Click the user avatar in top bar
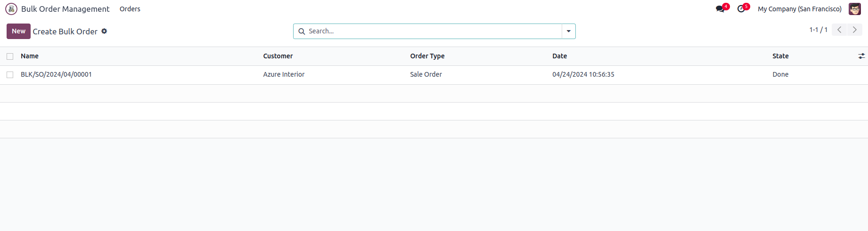Screen dimensions: 868x231 855,9
